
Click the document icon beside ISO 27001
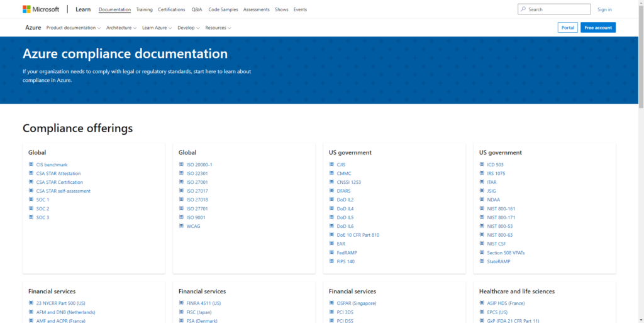(x=181, y=182)
